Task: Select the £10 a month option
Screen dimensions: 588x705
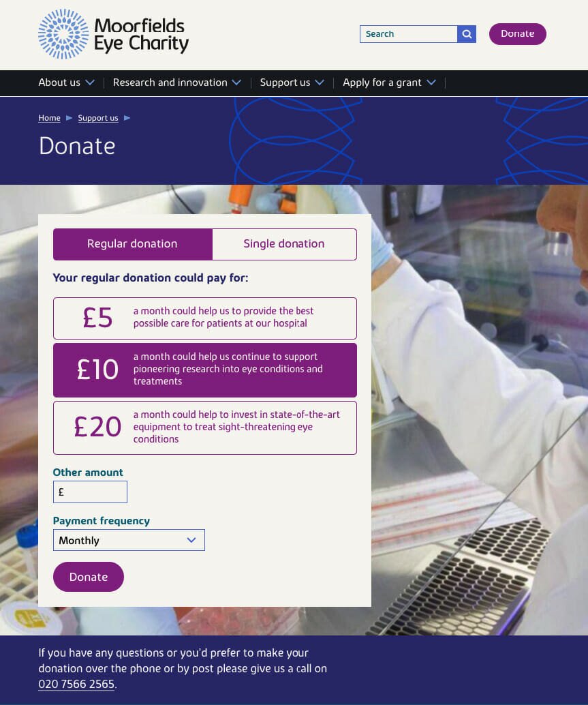Action: (205, 370)
